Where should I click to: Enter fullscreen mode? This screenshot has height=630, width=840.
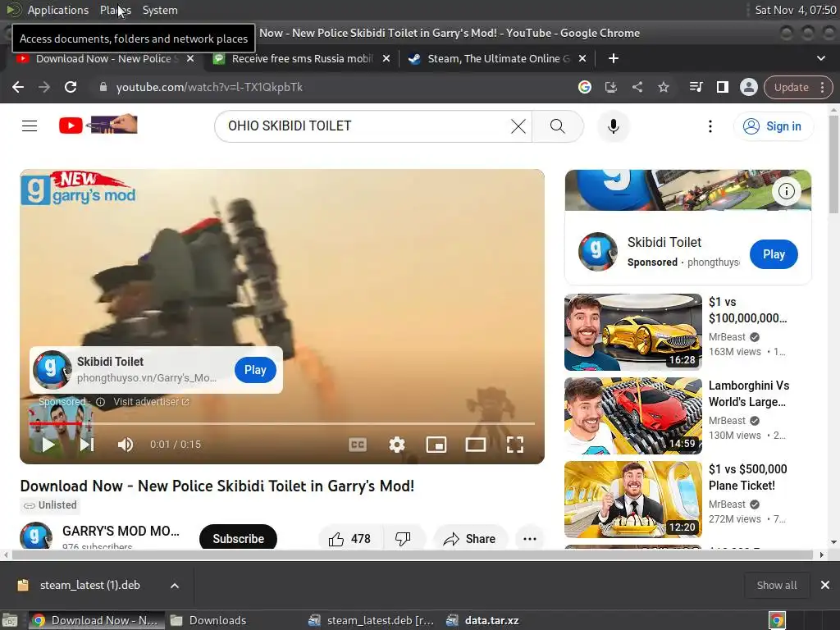(x=515, y=445)
